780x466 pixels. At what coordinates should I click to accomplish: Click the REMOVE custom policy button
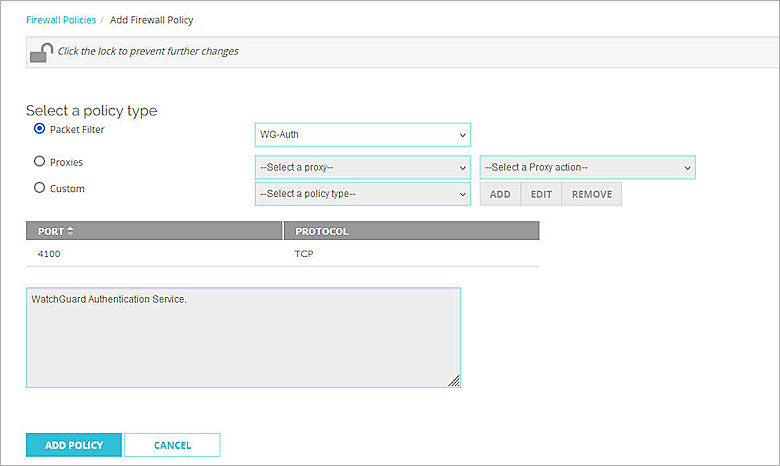coord(591,194)
